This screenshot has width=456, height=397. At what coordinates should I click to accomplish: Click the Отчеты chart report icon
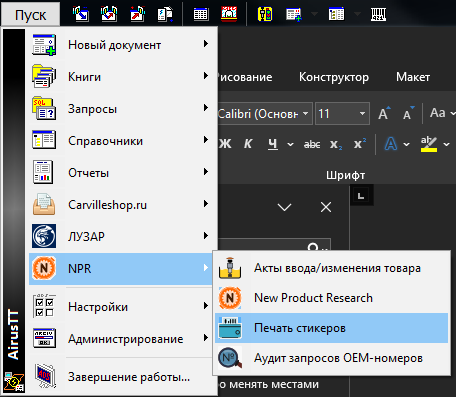pyautogui.click(x=43, y=172)
